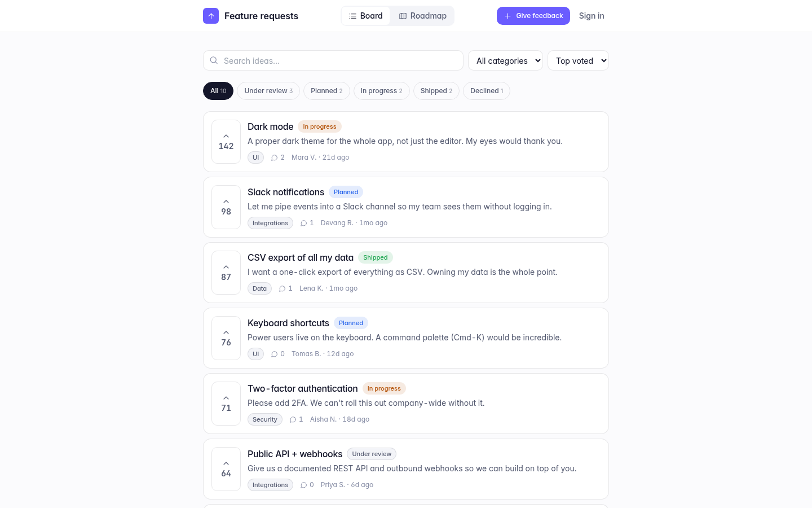The width and height of the screenshot is (812, 508).
Task: Upvote Public API + webhooks
Action: [x=226, y=469]
